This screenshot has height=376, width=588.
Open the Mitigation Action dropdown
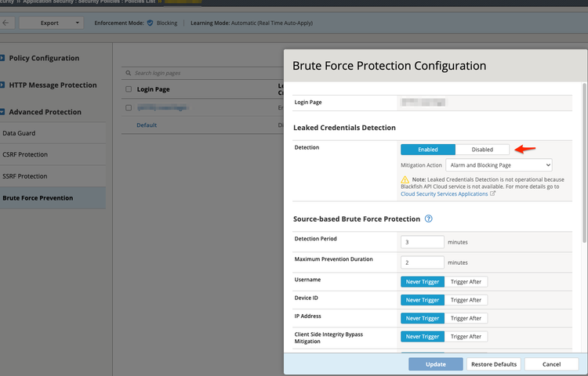499,165
